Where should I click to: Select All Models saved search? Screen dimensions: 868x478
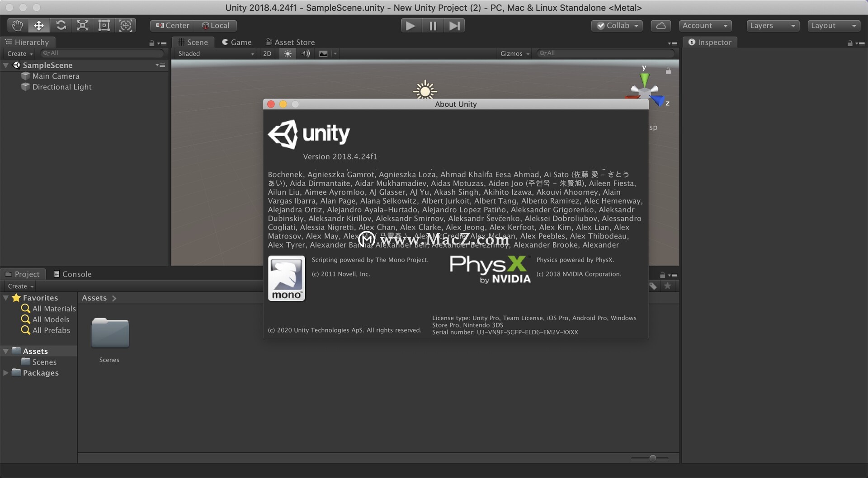pos(46,319)
